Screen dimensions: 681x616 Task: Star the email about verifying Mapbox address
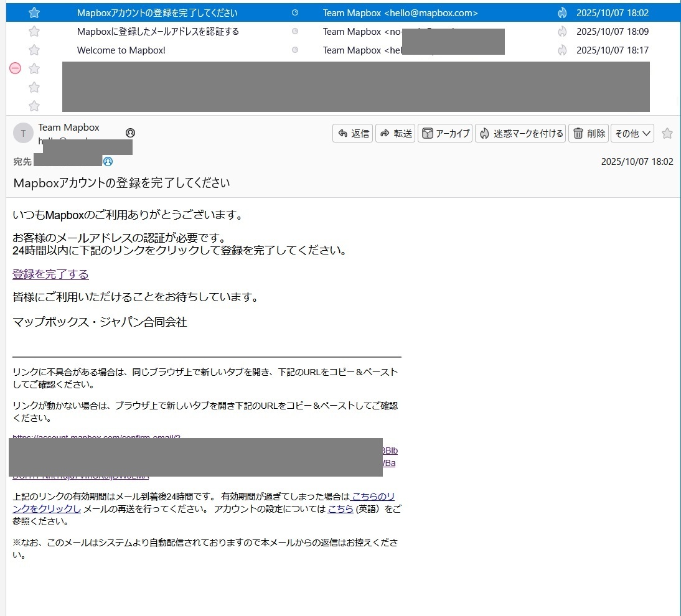[34, 32]
